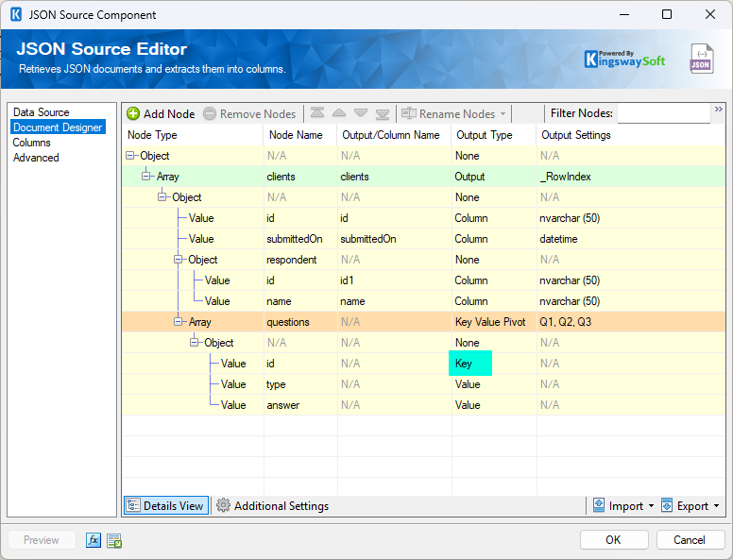Click the Details View icon
The height and width of the screenshot is (560, 733).
(x=133, y=505)
